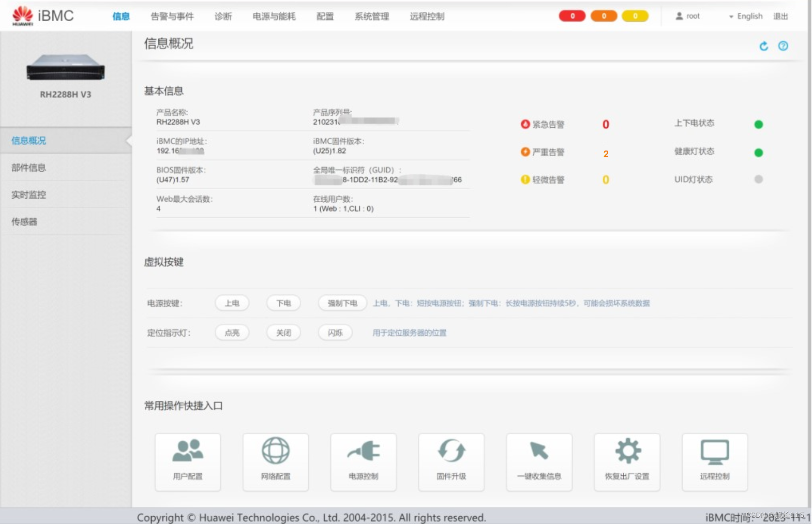Screen dimensions: 812x524
Task: Click the 轻微告警 count value 0
Action: pos(606,179)
